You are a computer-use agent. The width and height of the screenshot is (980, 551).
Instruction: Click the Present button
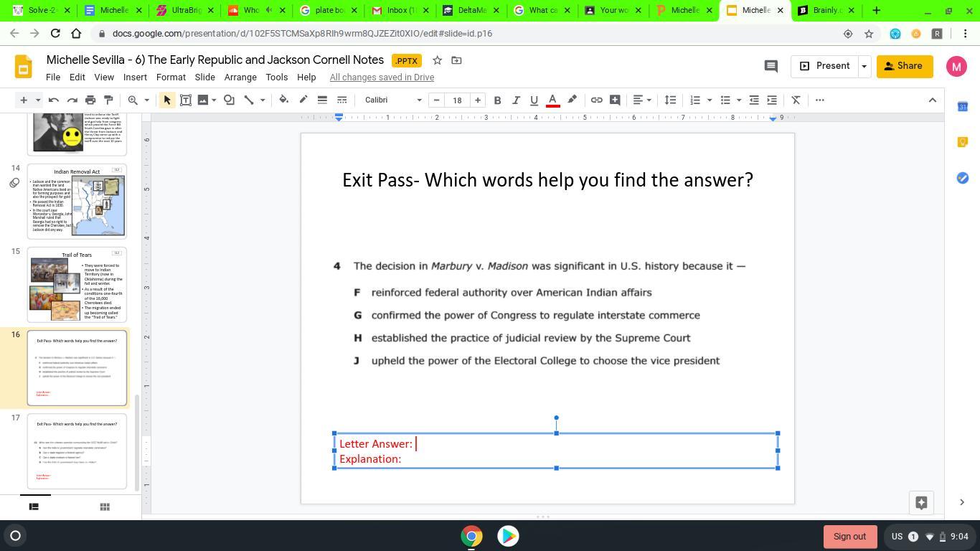tap(824, 66)
